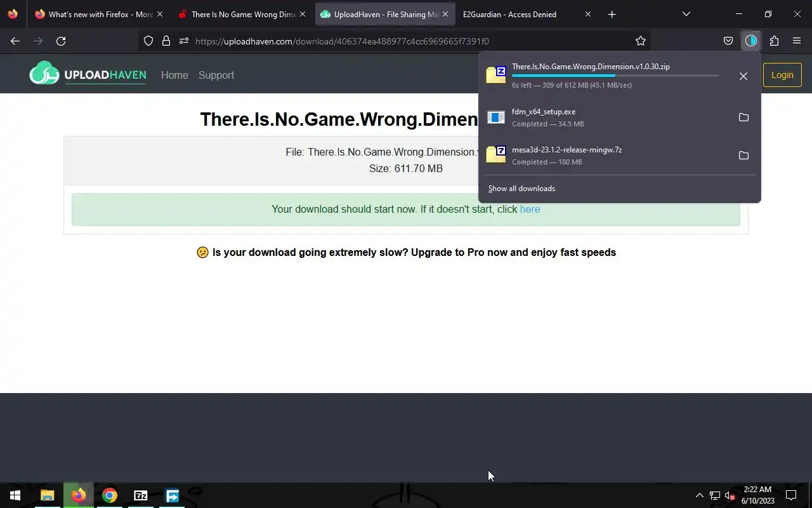This screenshot has height=508, width=812.
Task: Toggle the downloads panel button
Action: 751,41
